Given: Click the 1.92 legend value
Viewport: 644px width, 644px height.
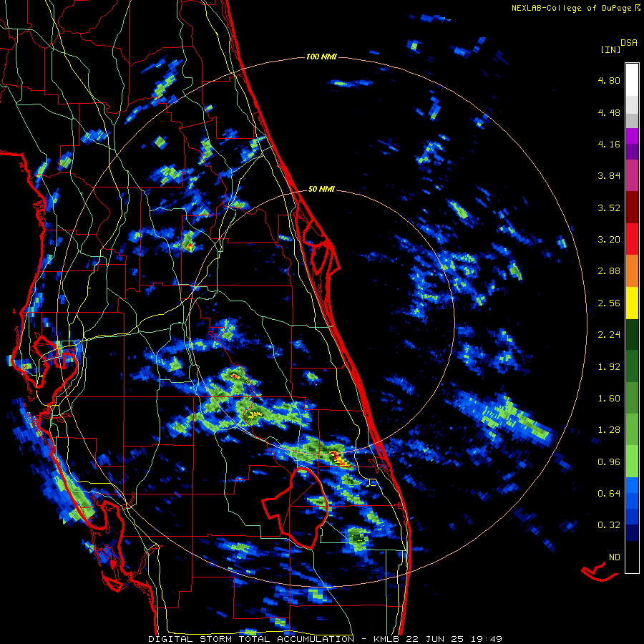Looking at the screenshot, I should (x=609, y=367).
